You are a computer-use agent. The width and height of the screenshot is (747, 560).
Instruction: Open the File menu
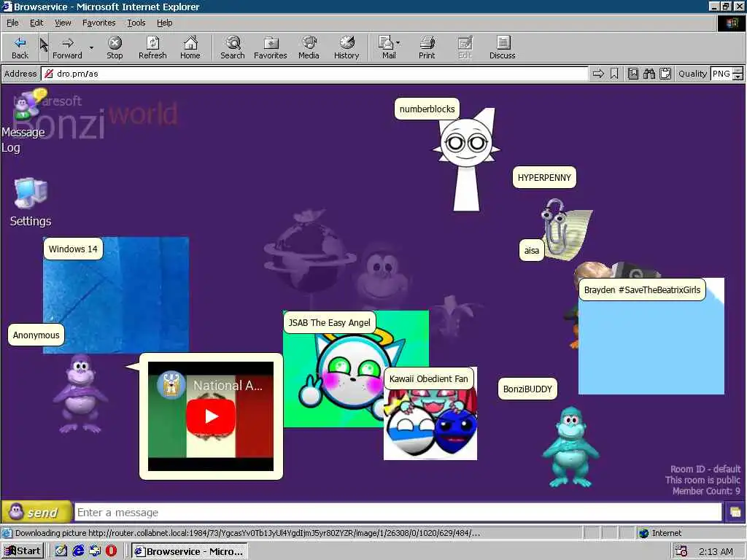(x=12, y=23)
